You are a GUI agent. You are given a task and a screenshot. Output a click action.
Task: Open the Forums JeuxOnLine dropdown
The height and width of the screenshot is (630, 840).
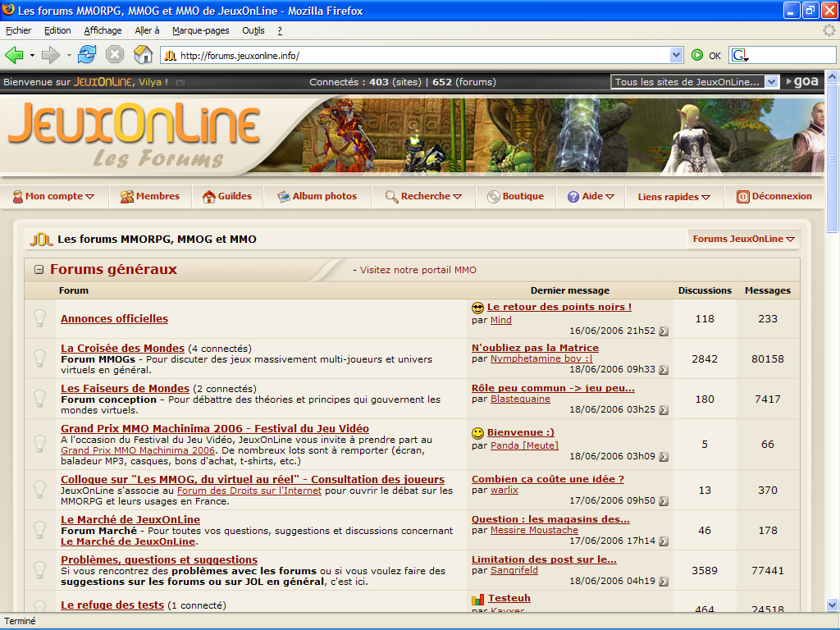743,239
